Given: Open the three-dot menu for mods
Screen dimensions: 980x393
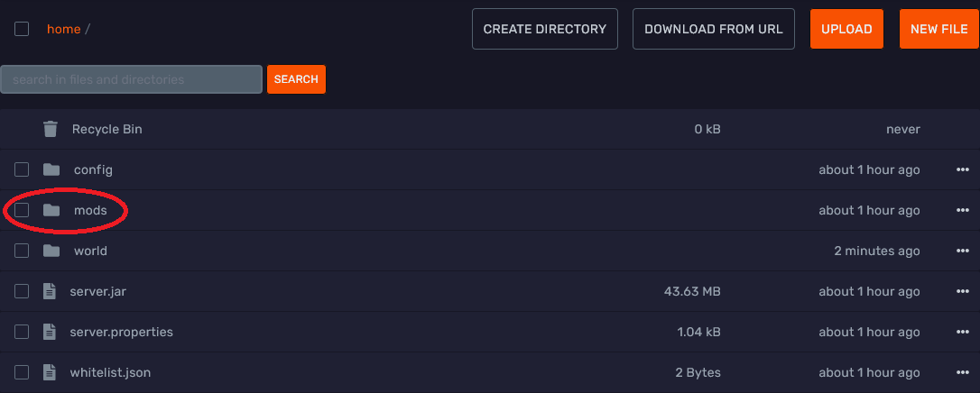Looking at the screenshot, I should (962, 210).
